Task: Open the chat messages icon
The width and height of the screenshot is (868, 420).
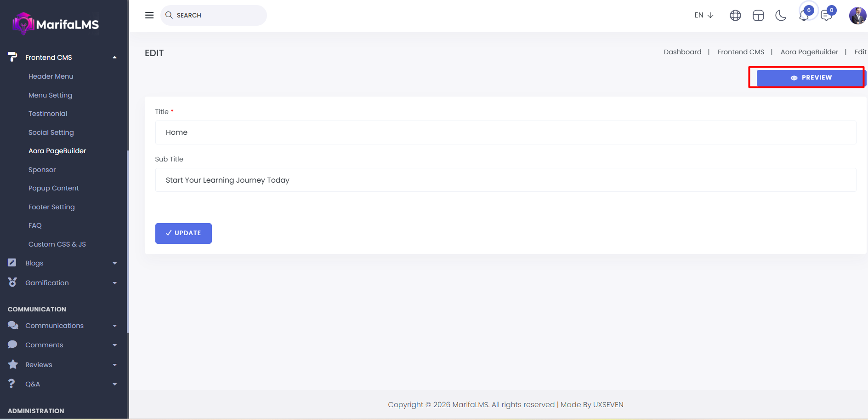Action: [x=826, y=16]
